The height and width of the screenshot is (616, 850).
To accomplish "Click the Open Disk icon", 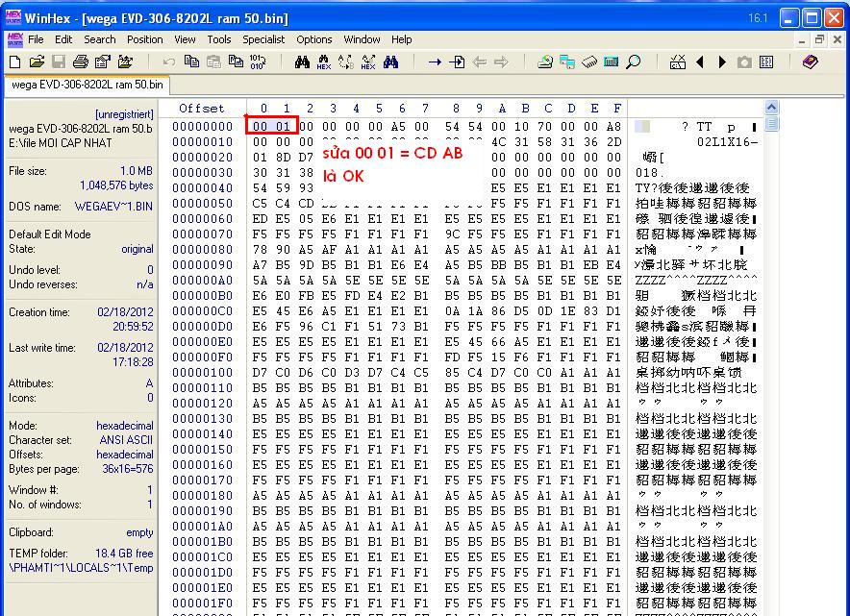I will point(545,62).
